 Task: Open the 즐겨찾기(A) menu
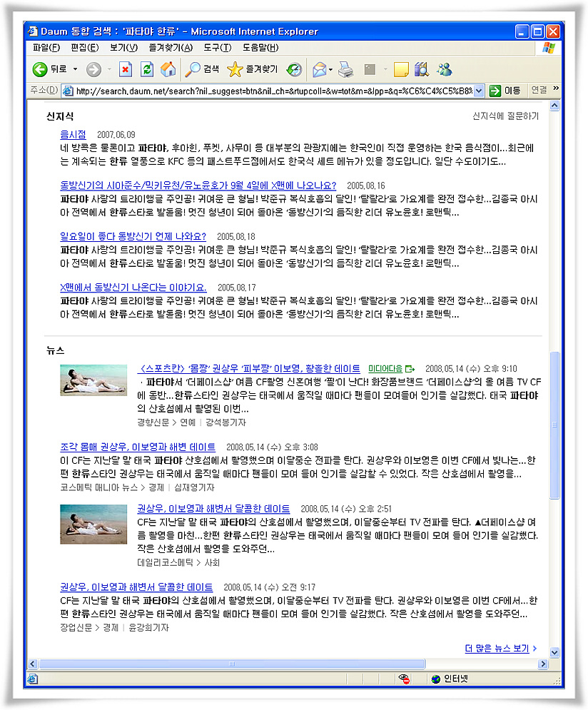(171, 48)
